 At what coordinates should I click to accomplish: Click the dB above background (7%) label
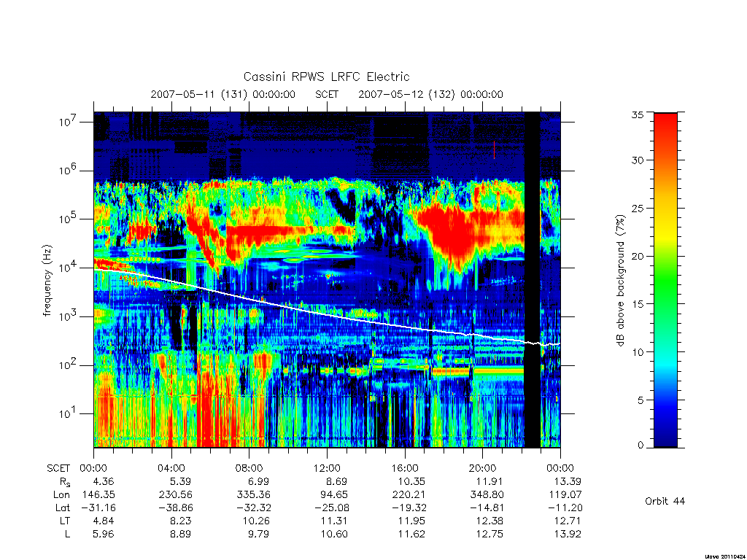click(620, 280)
